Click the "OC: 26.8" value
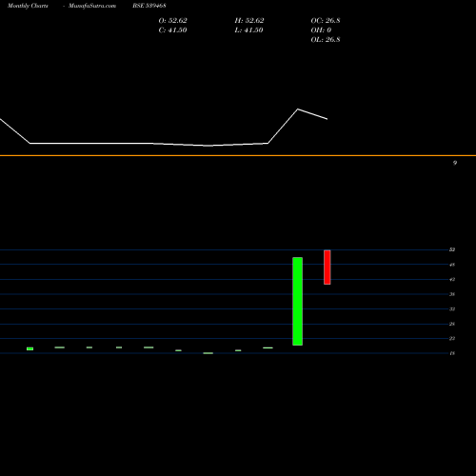The height and width of the screenshot is (476, 476). tap(326, 21)
